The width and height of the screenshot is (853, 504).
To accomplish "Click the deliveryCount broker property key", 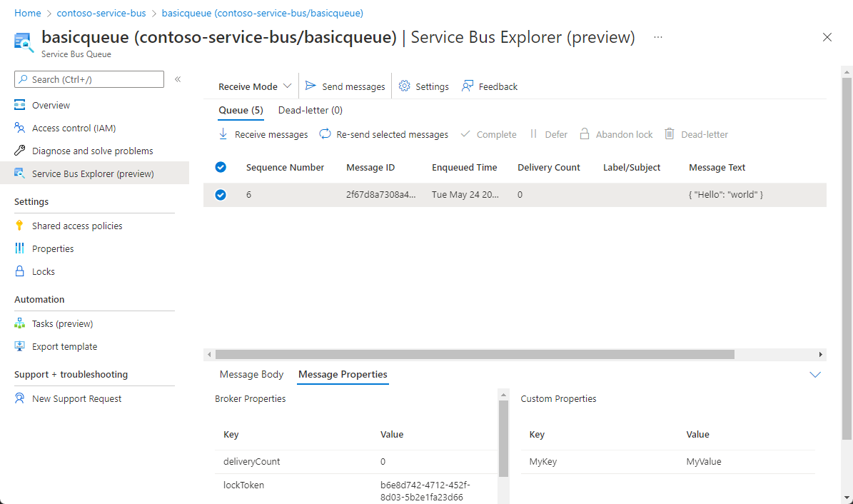I will (251, 462).
